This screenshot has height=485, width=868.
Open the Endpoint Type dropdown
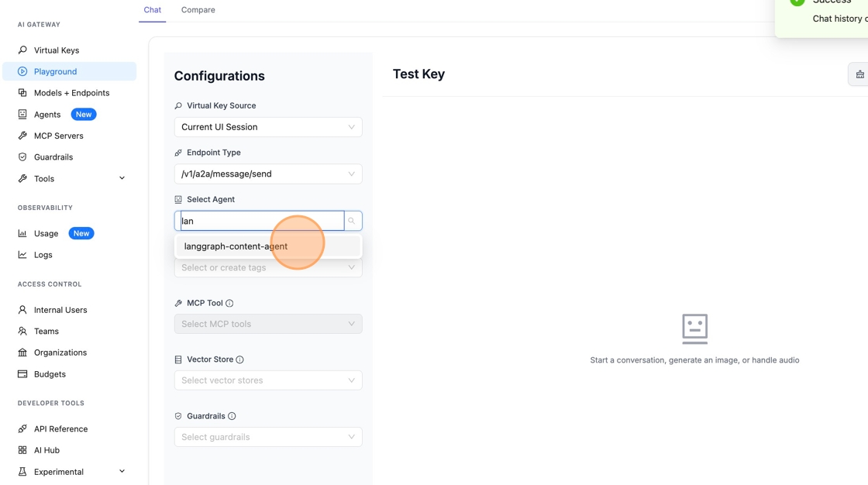tap(267, 174)
